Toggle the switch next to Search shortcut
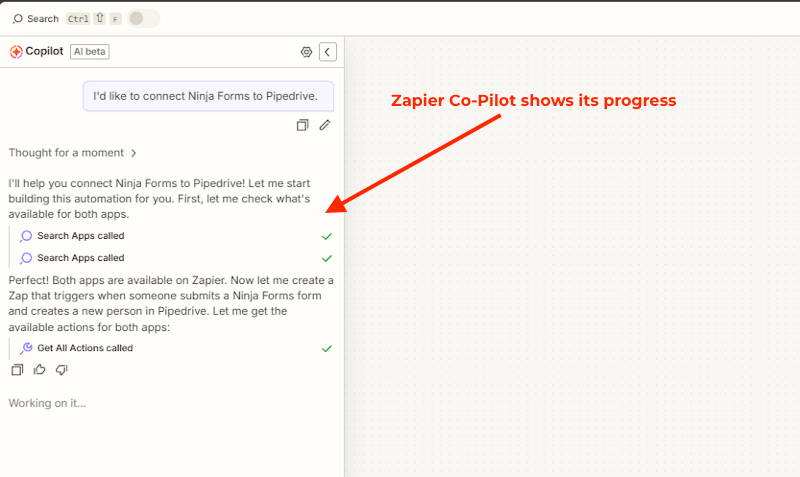The height and width of the screenshot is (477, 800). click(x=143, y=18)
